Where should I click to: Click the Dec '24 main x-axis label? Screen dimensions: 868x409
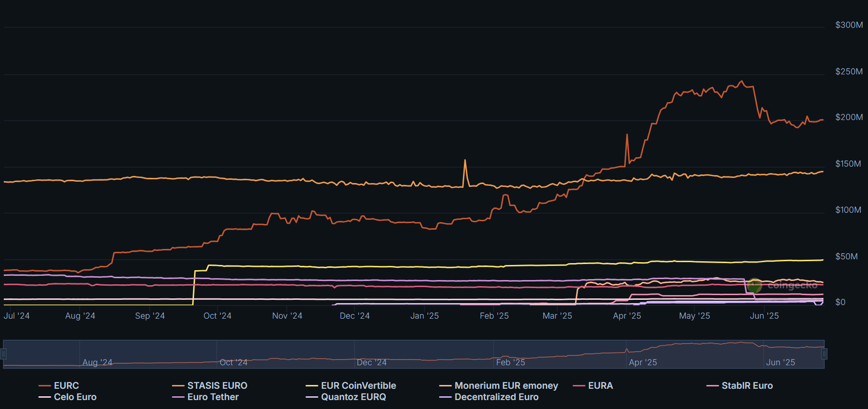tap(355, 316)
